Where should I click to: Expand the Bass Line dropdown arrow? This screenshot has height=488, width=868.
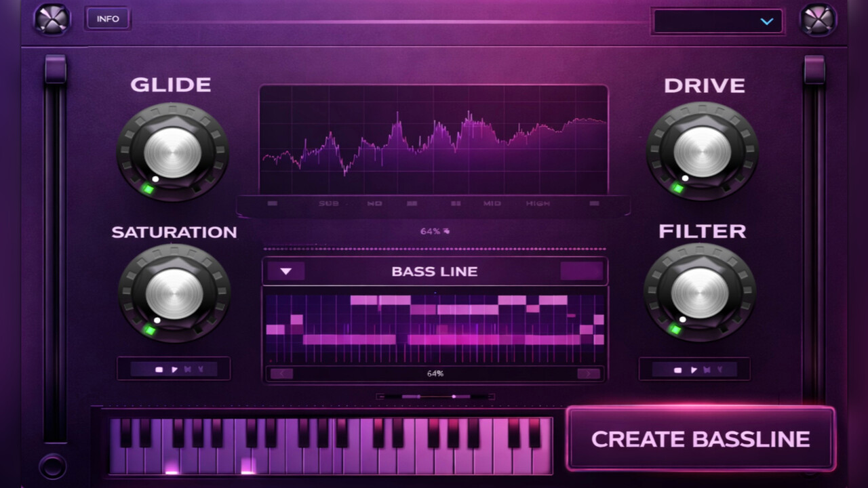click(x=285, y=271)
